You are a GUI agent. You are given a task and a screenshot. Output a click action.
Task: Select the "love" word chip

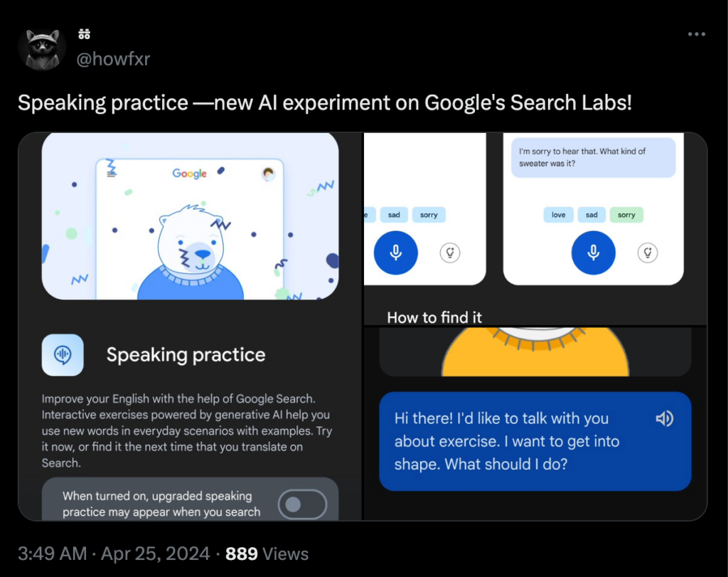[559, 215]
